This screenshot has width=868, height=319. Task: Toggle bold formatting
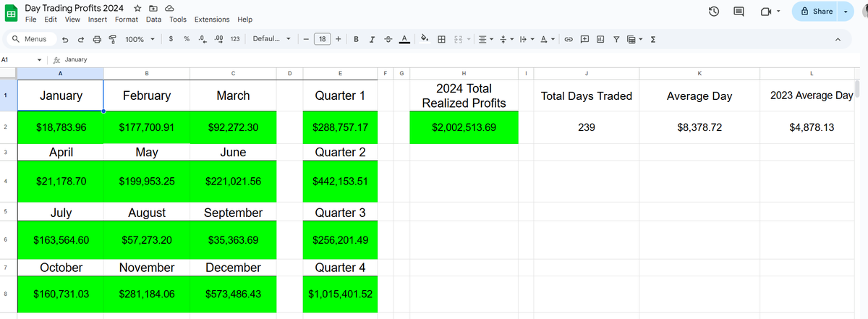[x=356, y=39]
